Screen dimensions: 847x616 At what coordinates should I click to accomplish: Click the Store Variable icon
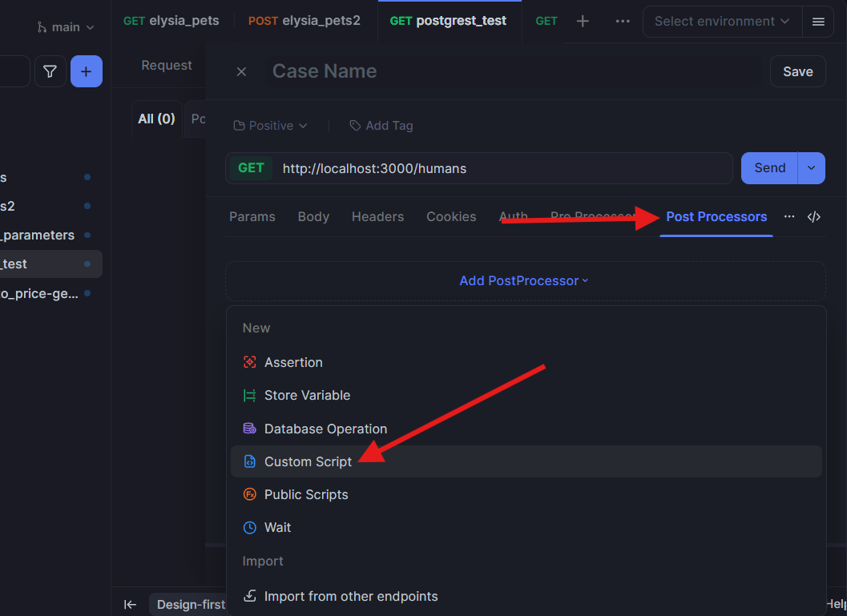tap(249, 395)
